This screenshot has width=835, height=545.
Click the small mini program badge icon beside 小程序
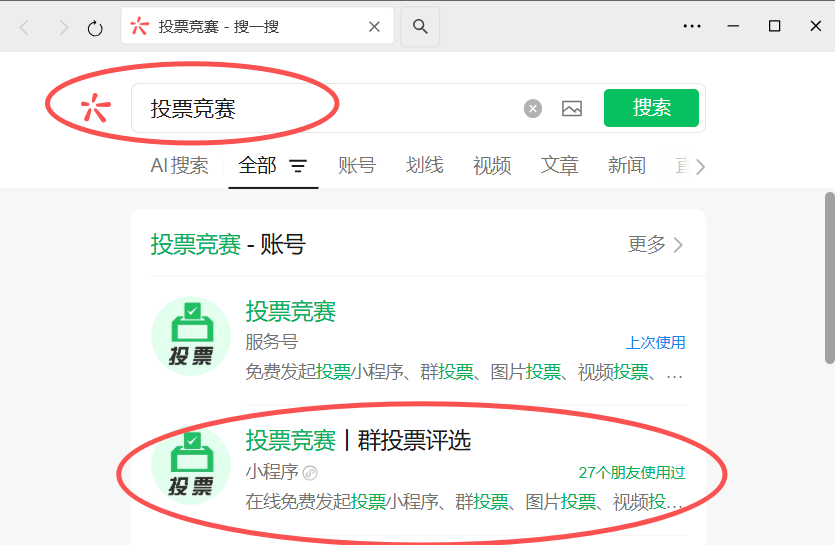[x=310, y=473]
